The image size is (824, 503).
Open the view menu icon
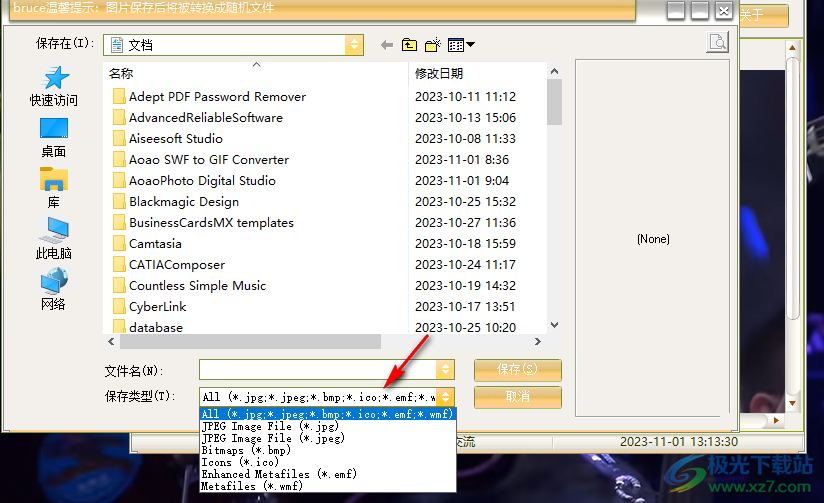point(461,45)
